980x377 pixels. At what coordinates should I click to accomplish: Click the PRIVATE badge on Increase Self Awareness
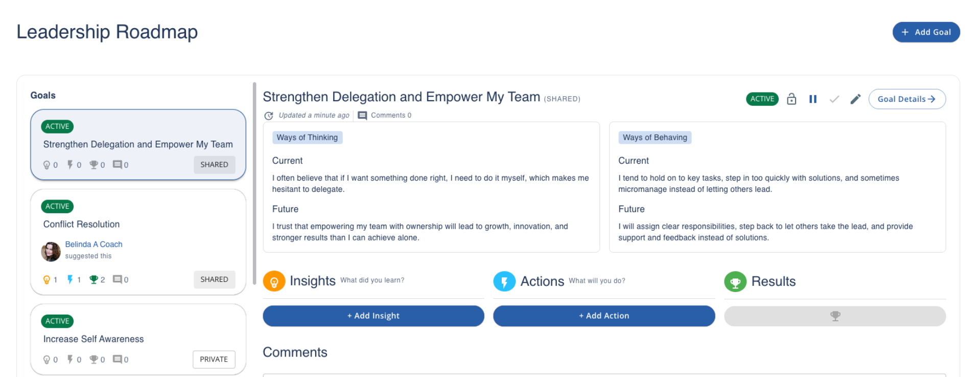tap(214, 359)
